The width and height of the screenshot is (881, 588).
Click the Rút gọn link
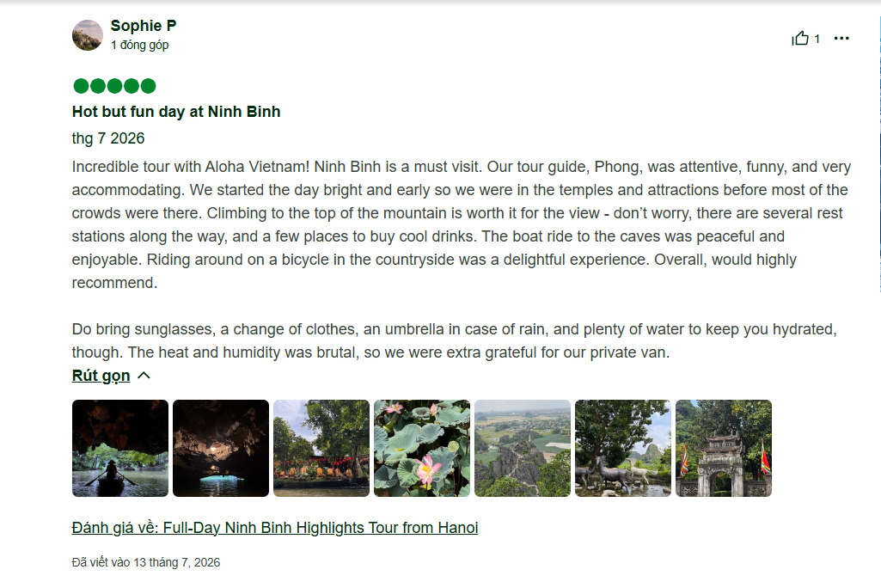tap(101, 375)
